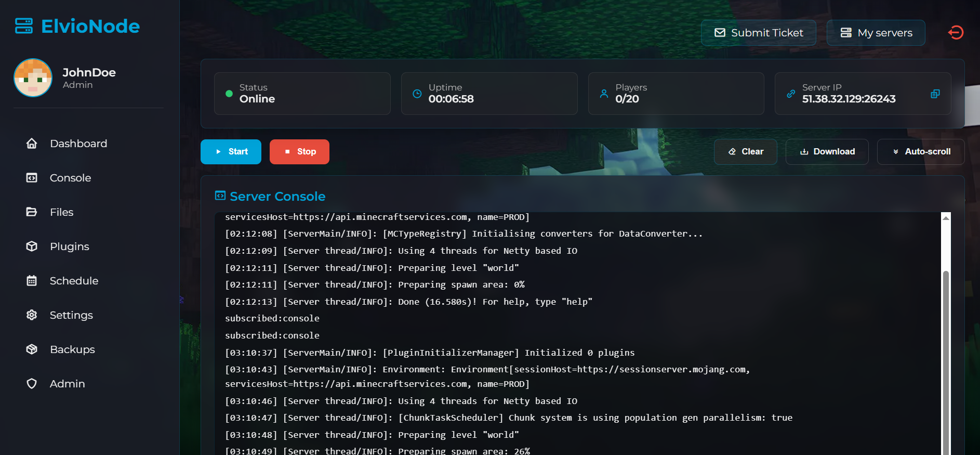Click the green Online status dot

pos(229,94)
